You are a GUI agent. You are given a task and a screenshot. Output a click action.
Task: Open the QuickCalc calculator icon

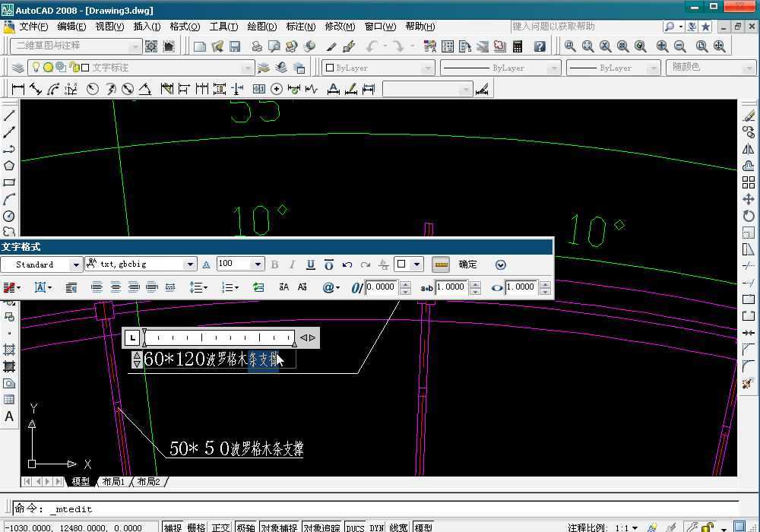[x=518, y=46]
